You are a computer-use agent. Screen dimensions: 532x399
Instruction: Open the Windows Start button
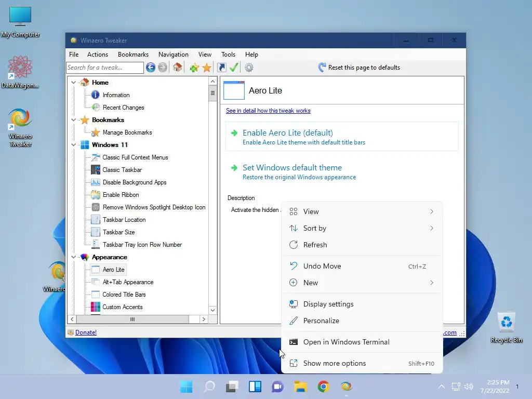pyautogui.click(x=187, y=387)
